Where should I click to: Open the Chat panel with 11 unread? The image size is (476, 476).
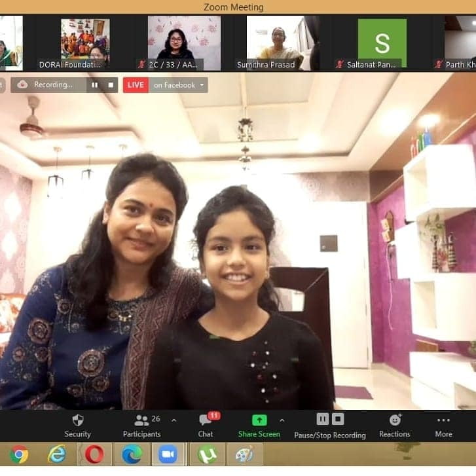coord(206,420)
